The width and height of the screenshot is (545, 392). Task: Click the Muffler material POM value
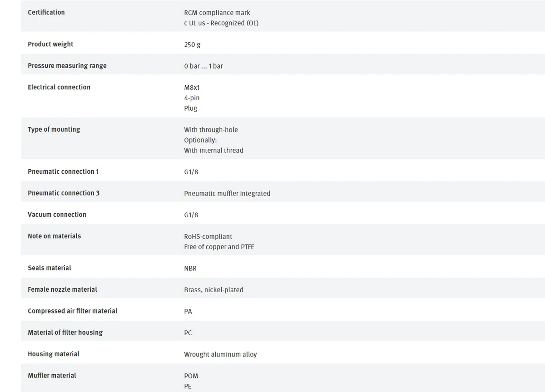click(x=191, y=376)
